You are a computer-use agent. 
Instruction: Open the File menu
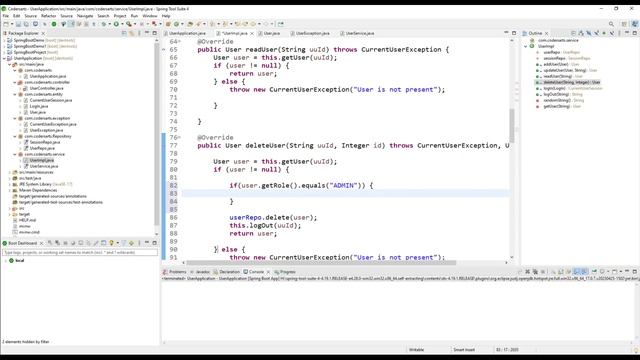[6, 16]
